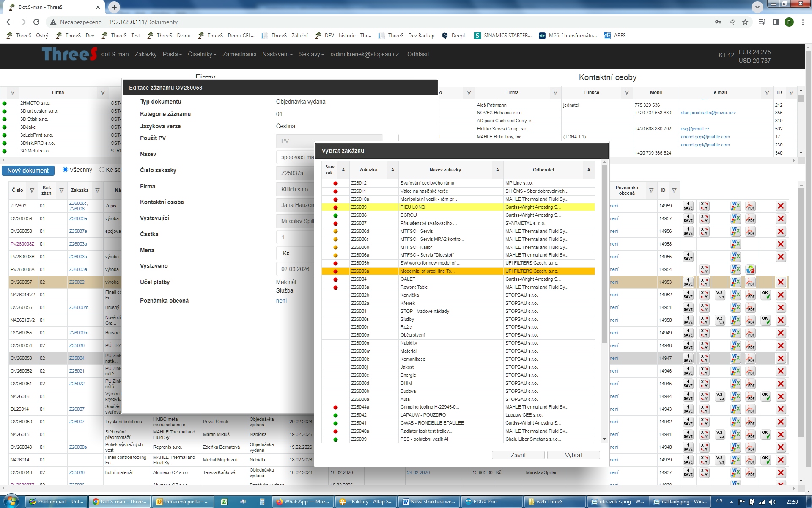The width and height of the screenshot is (812, 508).
Task: Click the Zavřít button
Action: [518, 455]
